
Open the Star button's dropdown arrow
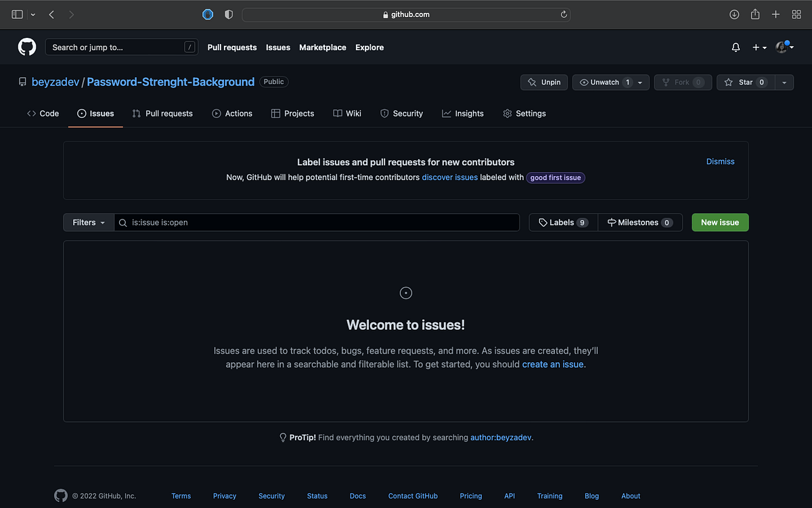784,82
